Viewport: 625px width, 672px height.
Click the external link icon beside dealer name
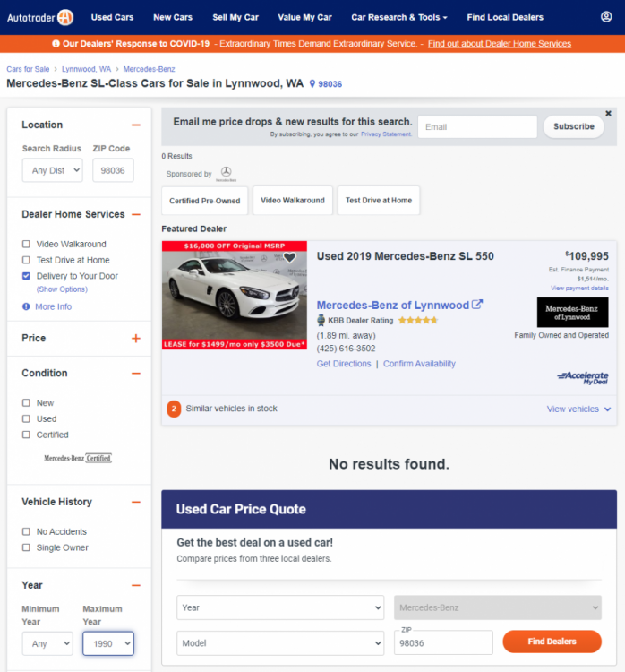coord(477,305)
